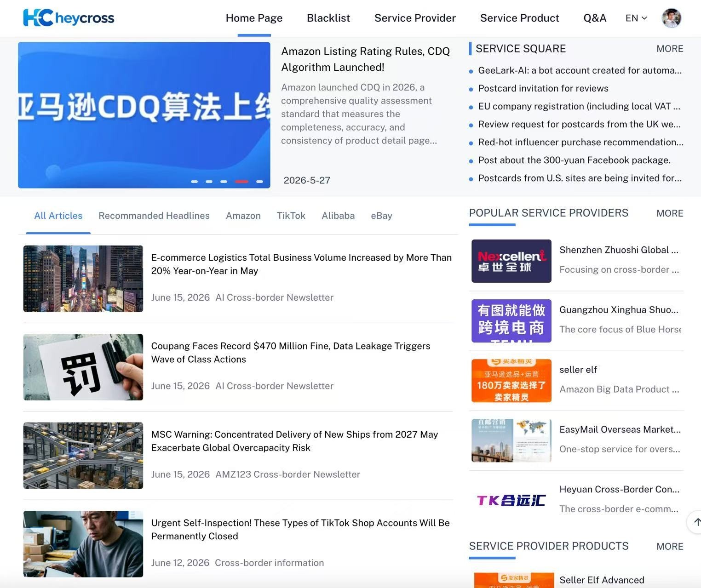Screen dimensions: 701x588
Task: Click MORE next to Popular Service Providers
Action: (x=670, y=213)
